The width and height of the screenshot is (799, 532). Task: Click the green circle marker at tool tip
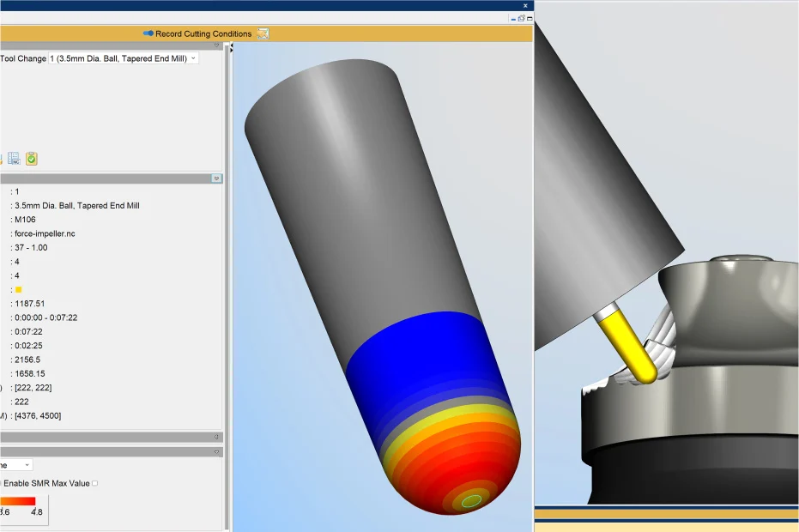pyautogui.click(x=471, y=501)
